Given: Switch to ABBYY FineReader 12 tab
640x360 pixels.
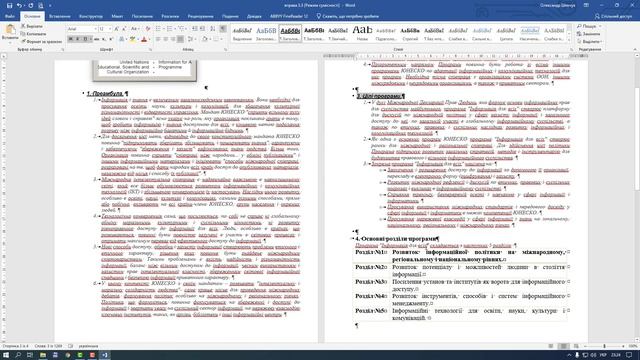Looking at the screenshot, I should tap(289, 17).
